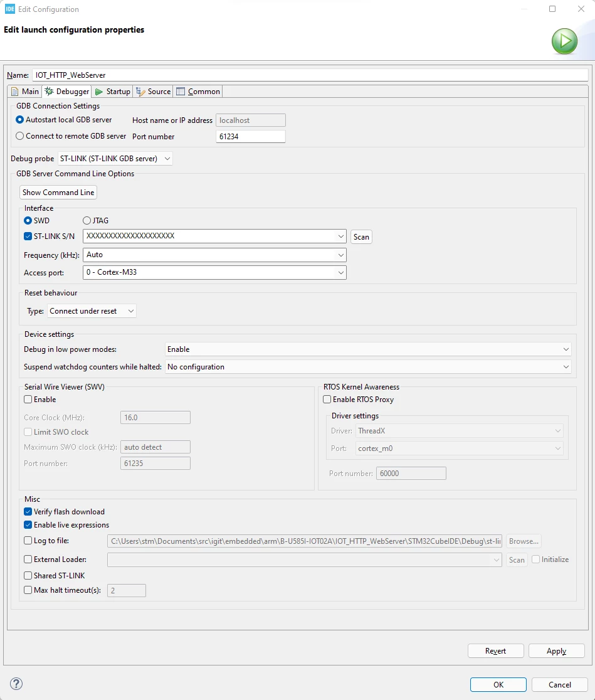The height and width of the screenshot is (700, 595).
Task: Click the Apply button
Action: tap(557, 651)
